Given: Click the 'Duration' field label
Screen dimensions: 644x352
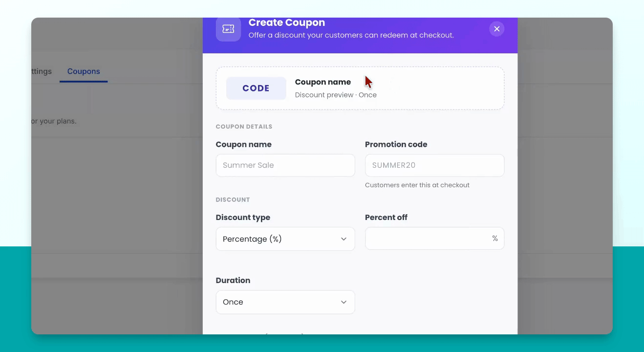Looking at the screenshot, I should point(233,280).
